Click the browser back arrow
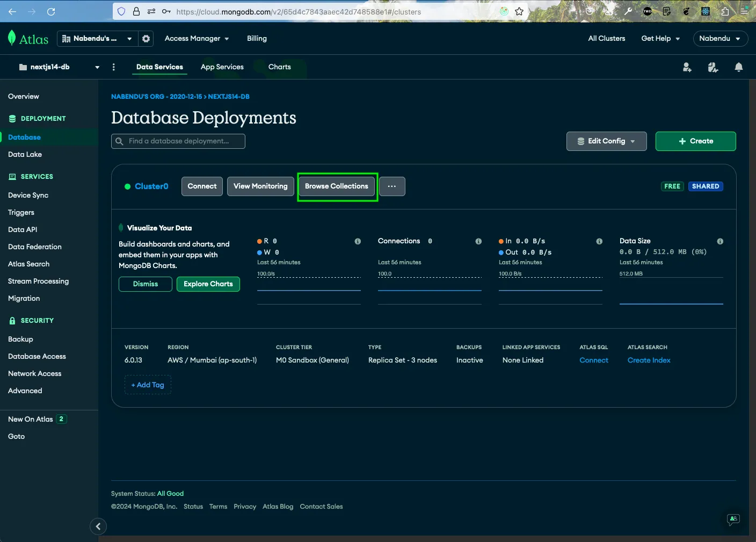Screen dimensions: 756x542 tap(12, 11)
